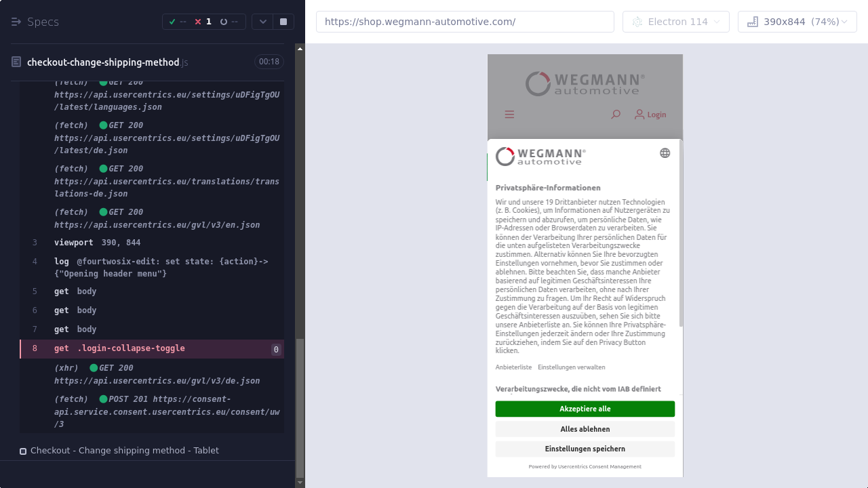Click the URL address field
This screenshot has width=868, height=488.
[465, 22]
